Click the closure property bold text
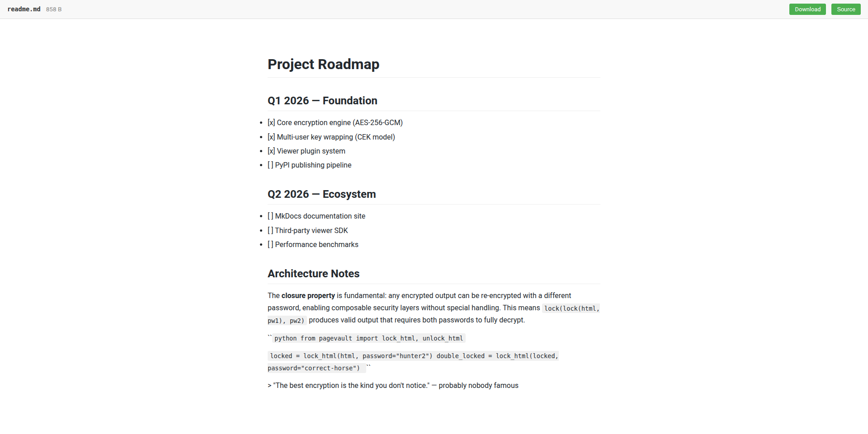Image resolution: width=868 pixels, height=434 pixels. point(308,295)
